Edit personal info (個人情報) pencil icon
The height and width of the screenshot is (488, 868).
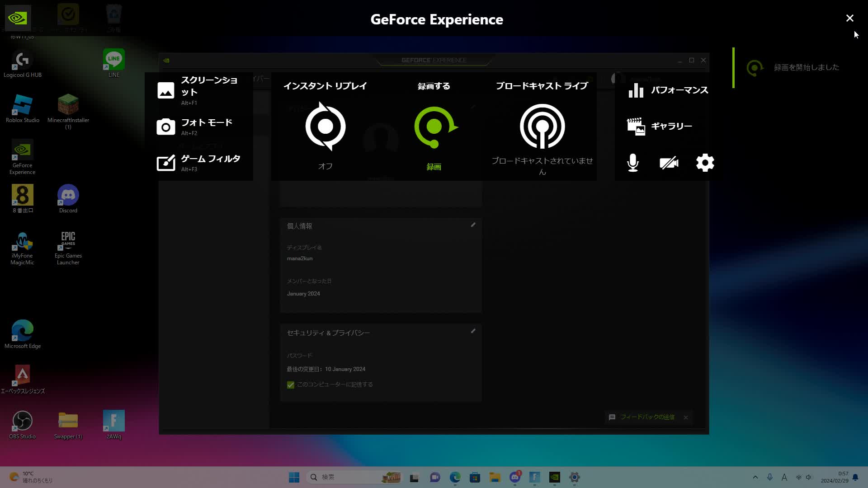pos(473,225)
